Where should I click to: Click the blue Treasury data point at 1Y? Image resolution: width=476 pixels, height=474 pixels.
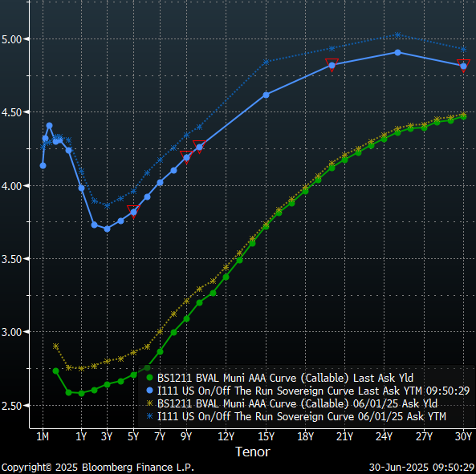point(81,188)
